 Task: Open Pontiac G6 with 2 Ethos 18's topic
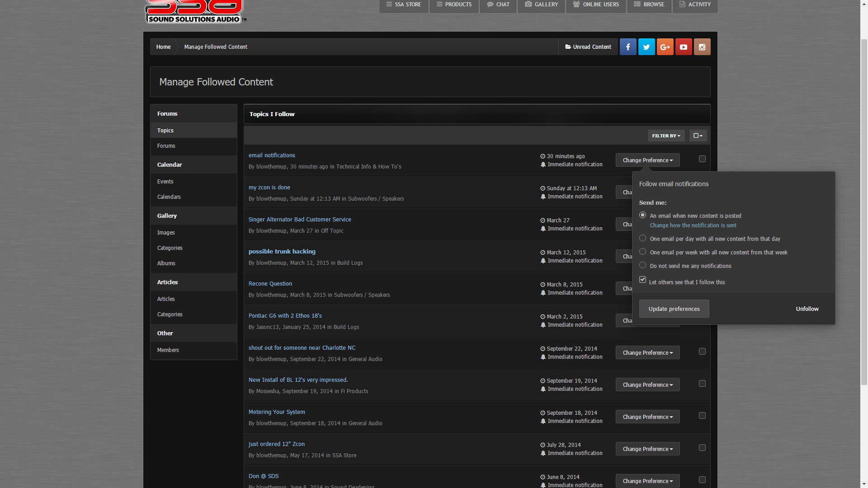point(285,316)
